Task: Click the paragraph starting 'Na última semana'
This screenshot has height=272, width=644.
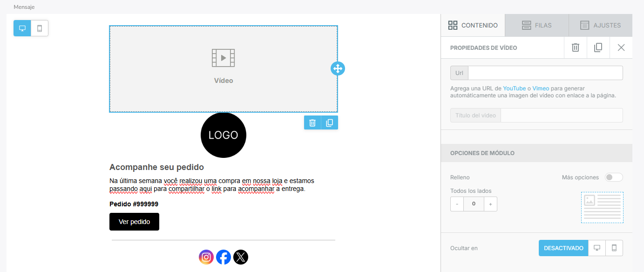Action: (212, 184)
